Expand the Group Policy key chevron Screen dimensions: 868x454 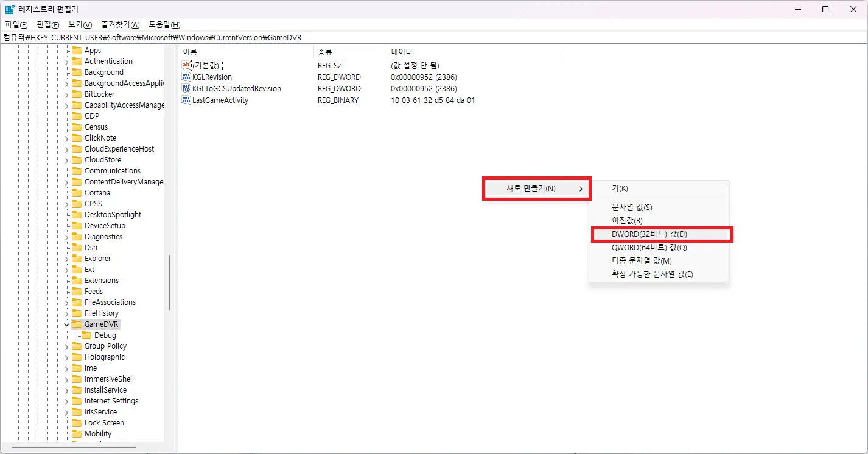pyautogui.click(x=66, y=346)
